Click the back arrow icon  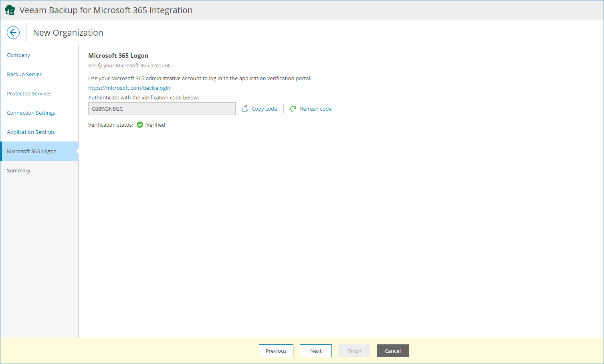tap(13, 32)
